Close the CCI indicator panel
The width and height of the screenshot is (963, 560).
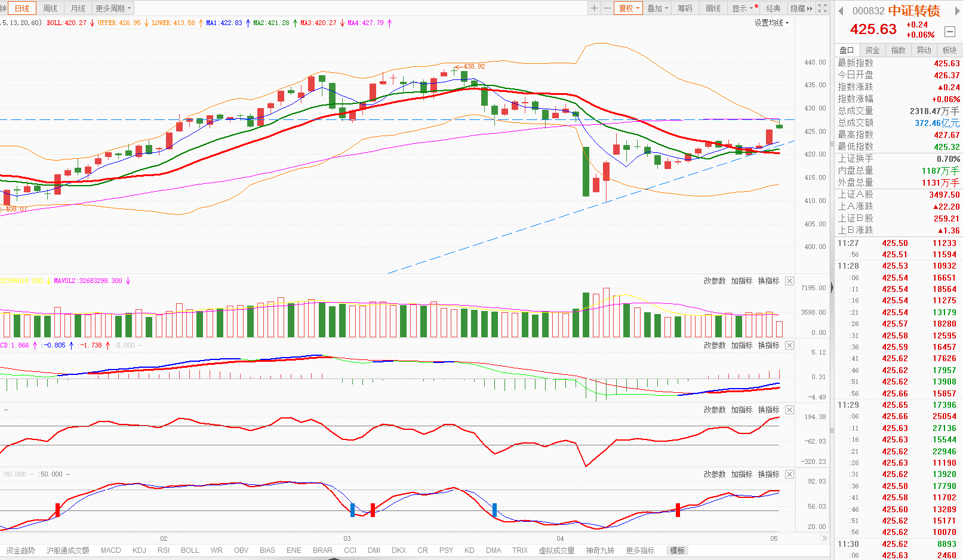click(x=789, y=410)
